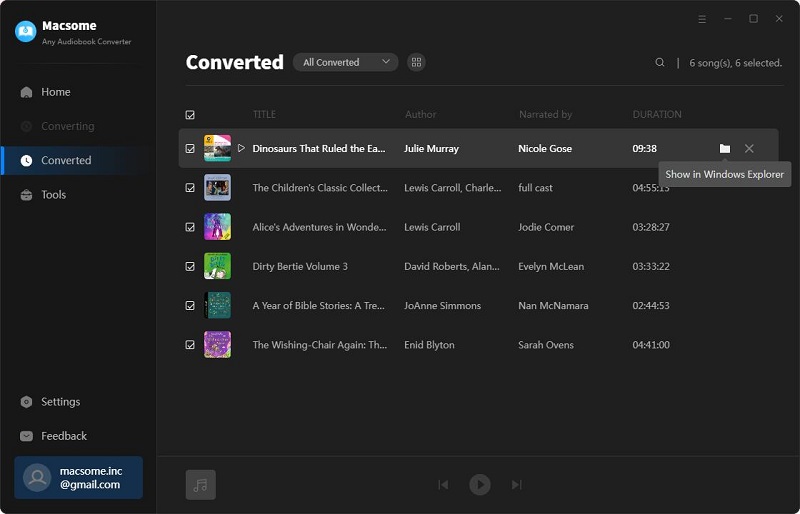Screen dimensions: 800x514
Task: Play the Dinosaurs That Ruled the Earth track
Action: click(x=241, y=148)
